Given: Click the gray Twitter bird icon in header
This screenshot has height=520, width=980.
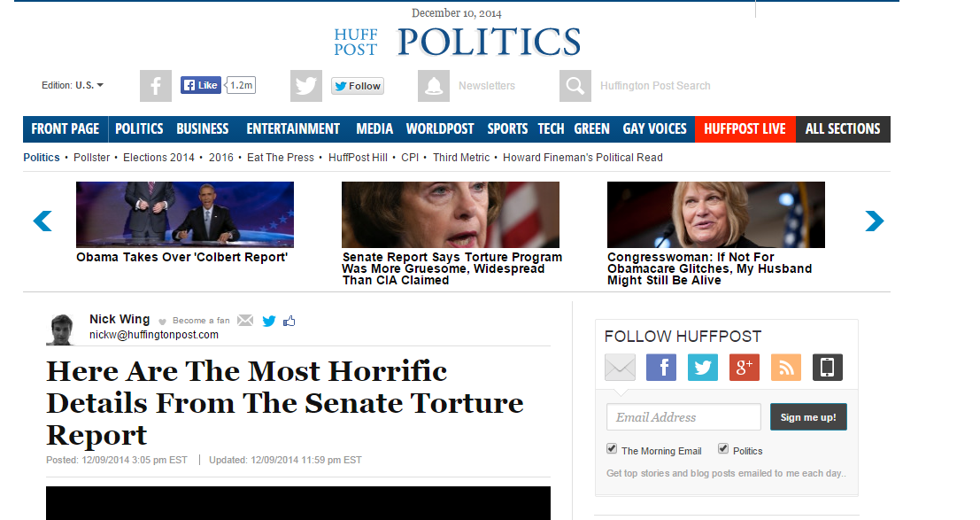Looking at the screenshot, I should 306,86.
